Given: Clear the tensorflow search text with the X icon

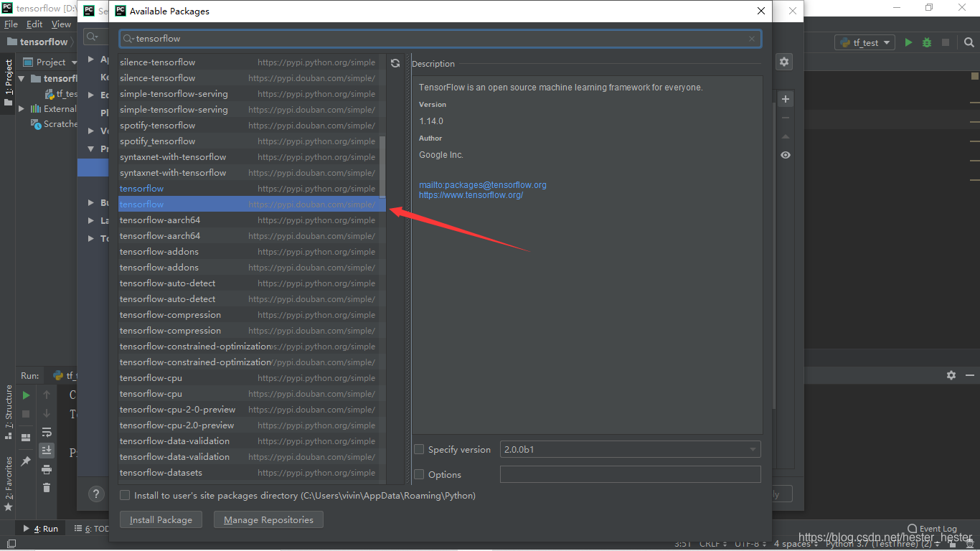Looking at the screenshot, I should (x=752, y=39).
